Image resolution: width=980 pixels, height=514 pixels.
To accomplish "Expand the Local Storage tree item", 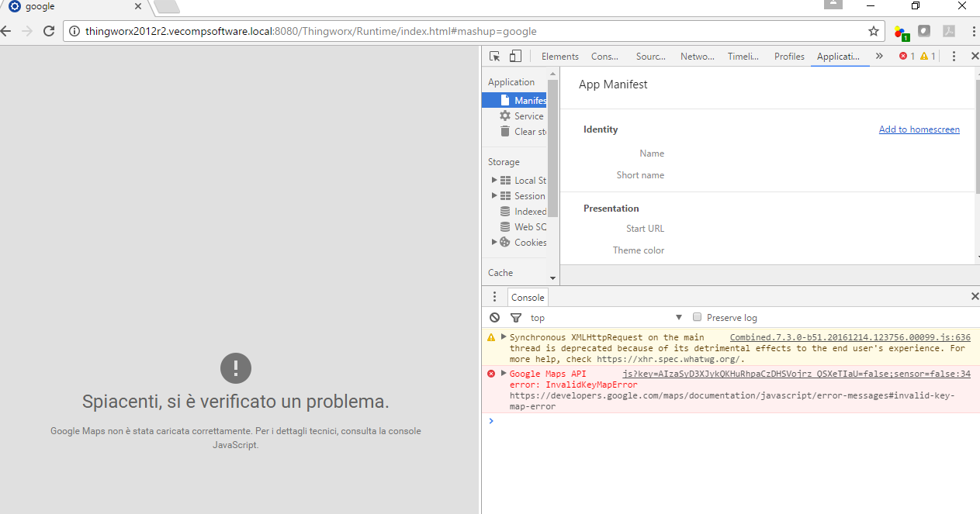I will click(x=495, y=180).
